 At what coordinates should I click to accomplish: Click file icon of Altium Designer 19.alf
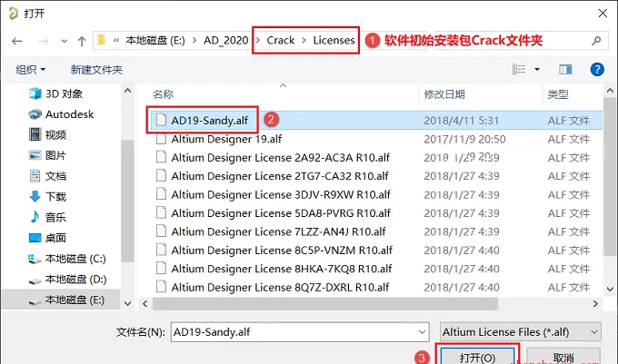pyautogui.click(x=161, y=139)
